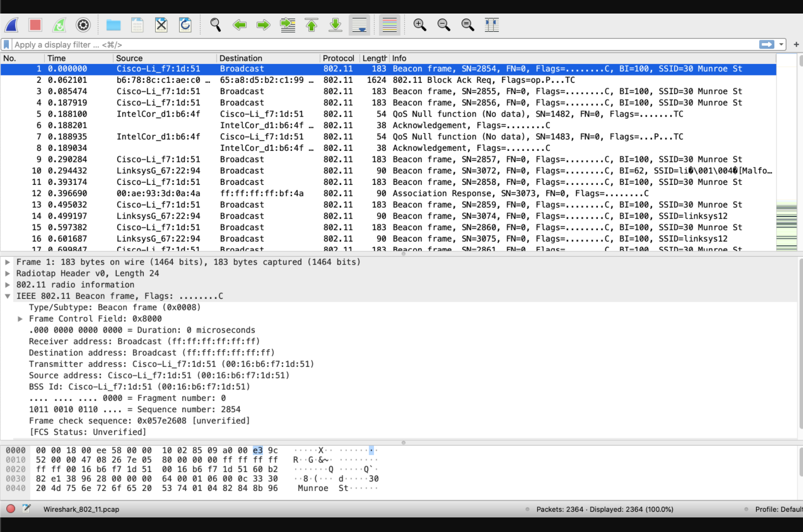Select Frame check sequence 0x057e2608 field
This screenshot has width=803, height=532.
point(139,421)
